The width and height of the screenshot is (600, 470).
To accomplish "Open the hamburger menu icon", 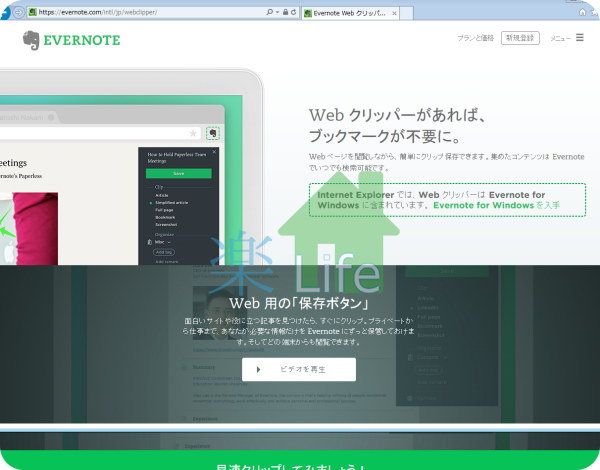I will (x=580, y=38).
